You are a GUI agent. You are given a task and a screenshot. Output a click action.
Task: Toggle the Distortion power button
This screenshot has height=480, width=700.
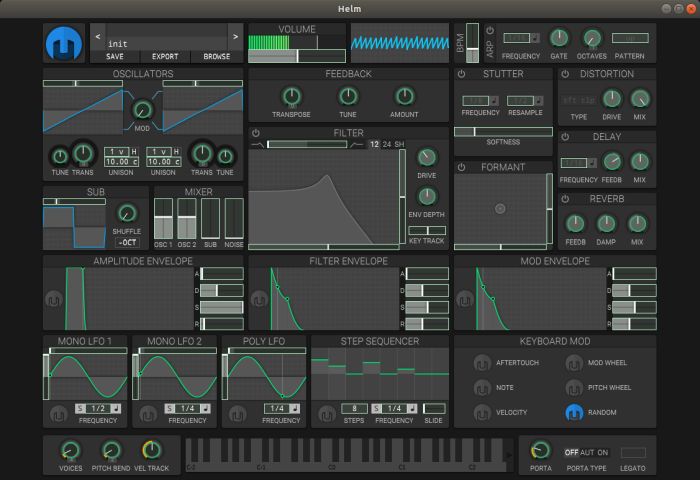coord(565,74)
